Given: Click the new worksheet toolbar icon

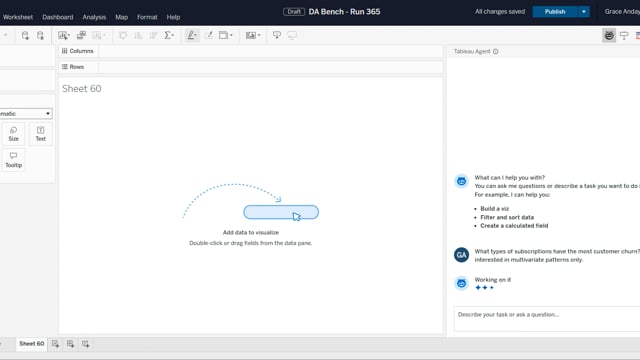Looking at the screenshot, I should (x=64, y=36).
